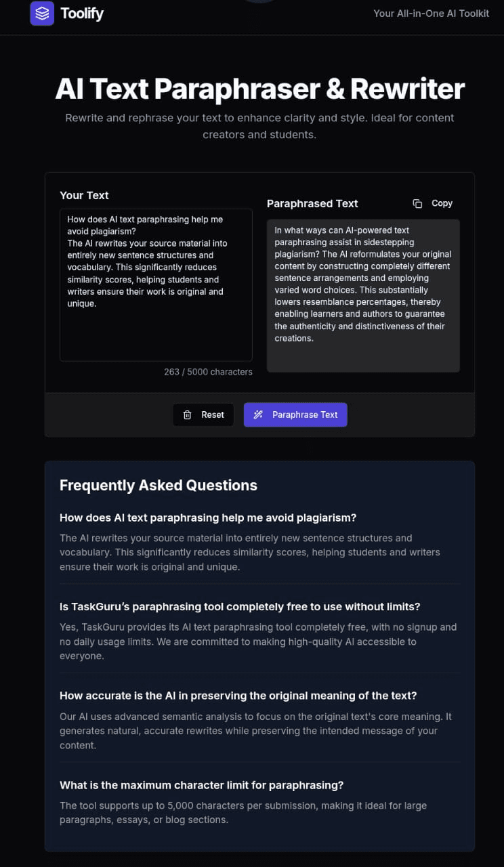
Task: Click the magic wand icon on Paraphrase
Action: click(258, 415)
